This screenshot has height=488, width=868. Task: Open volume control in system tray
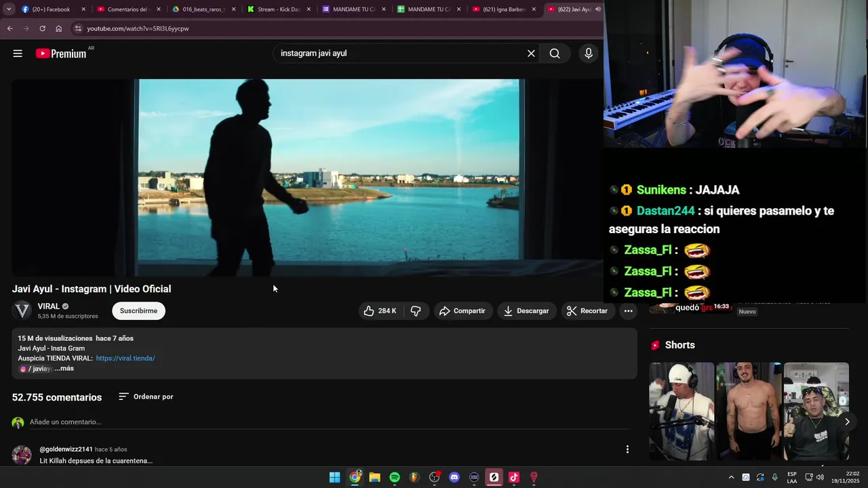[x=820, y=477]
